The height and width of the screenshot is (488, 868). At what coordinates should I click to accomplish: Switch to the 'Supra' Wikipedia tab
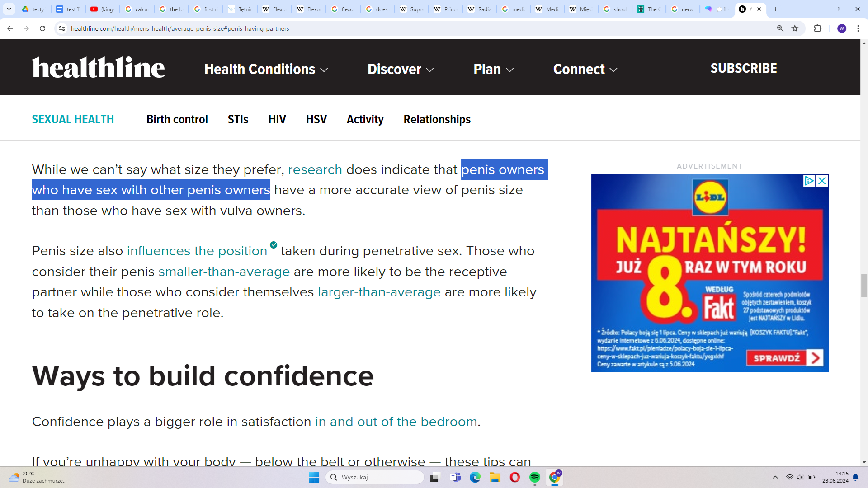(411, 9)
